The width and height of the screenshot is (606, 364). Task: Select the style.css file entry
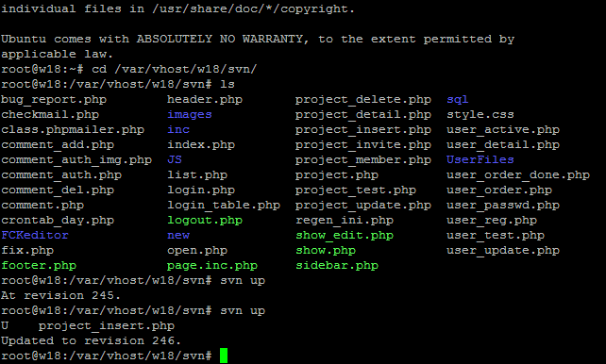tap(480, 115)
